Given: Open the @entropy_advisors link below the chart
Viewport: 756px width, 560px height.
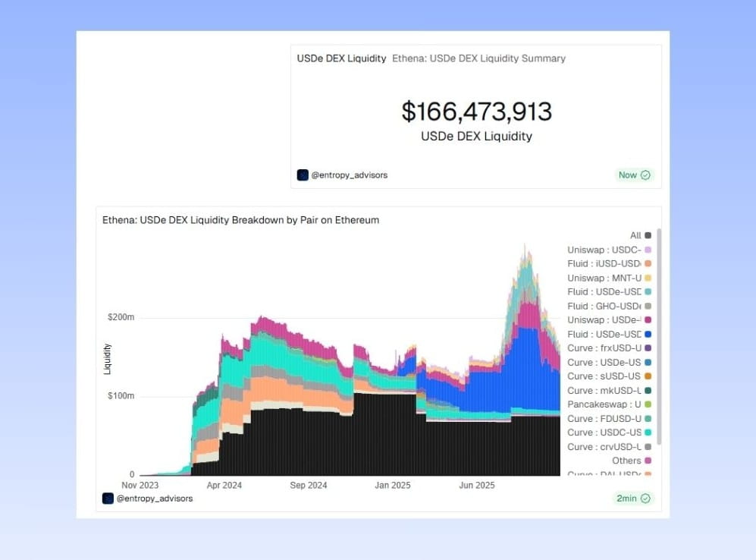Looking at the screenshot, I should pyautogui.click(x=154, y=499).
